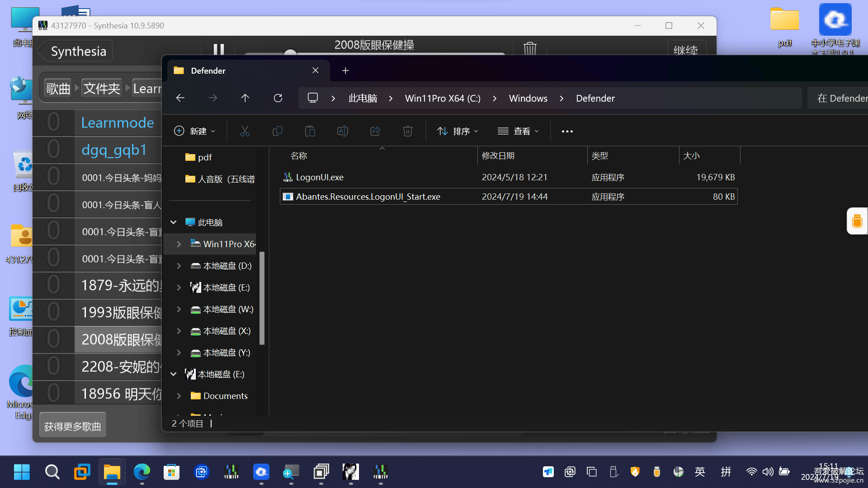This screenshot has width=868, height=488.
Task: Click Windows in the breadcrumb path
Action: tap(528, 98)
